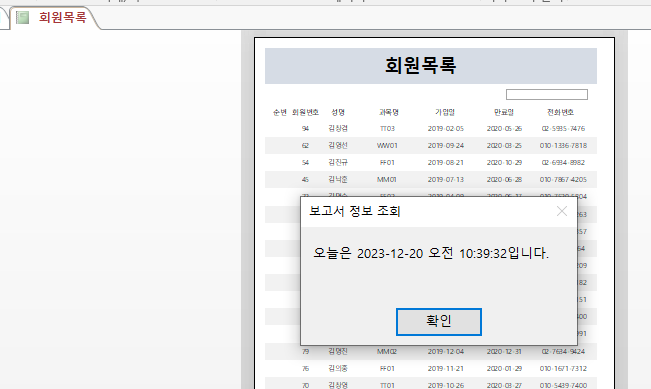Click course code TT01
Image resolution: width=651 pixels, height=389 pixels.
point(387,385)
